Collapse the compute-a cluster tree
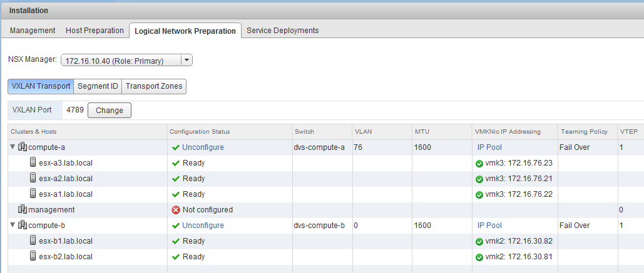This screenshot has height=273, width=644. coord(13,147)
